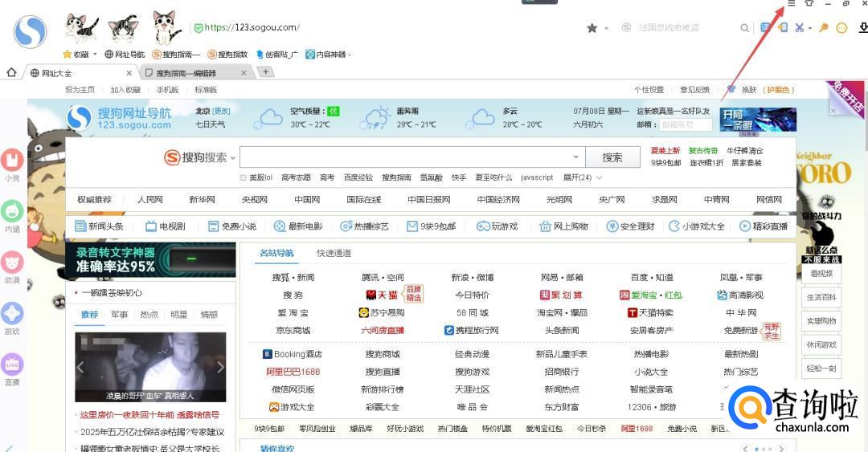Click the 搜索 search button
This screenshot has height=452, width=868.
click(612, 157)
